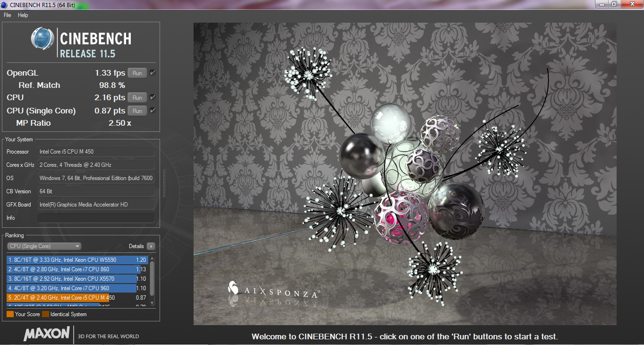
Task: Click the MP Ratio value '2.50 x'
Action: pos(120,123)
